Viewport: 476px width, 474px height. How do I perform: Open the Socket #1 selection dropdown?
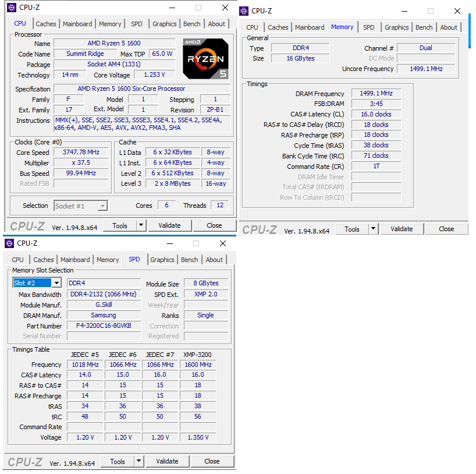[x=80, y=206]
